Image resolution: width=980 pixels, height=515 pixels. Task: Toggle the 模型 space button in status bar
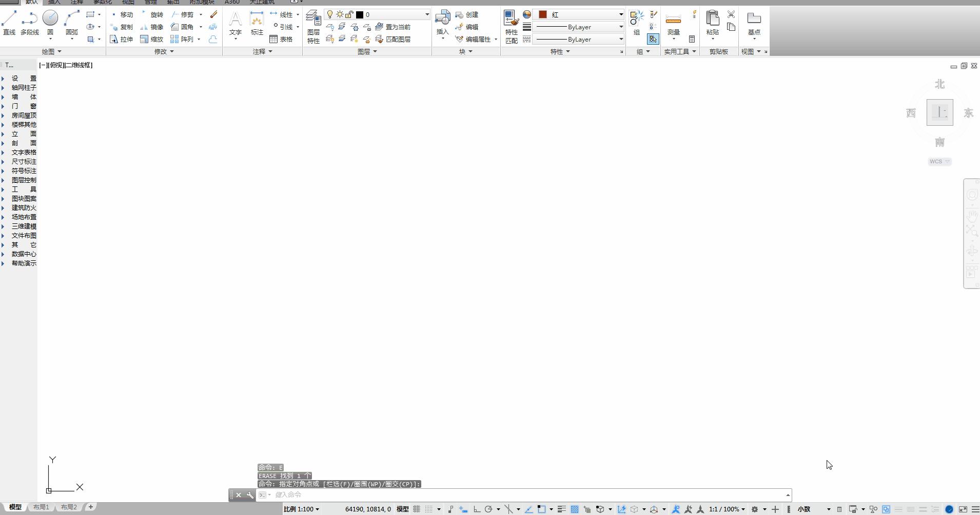[x=403, y=509]
